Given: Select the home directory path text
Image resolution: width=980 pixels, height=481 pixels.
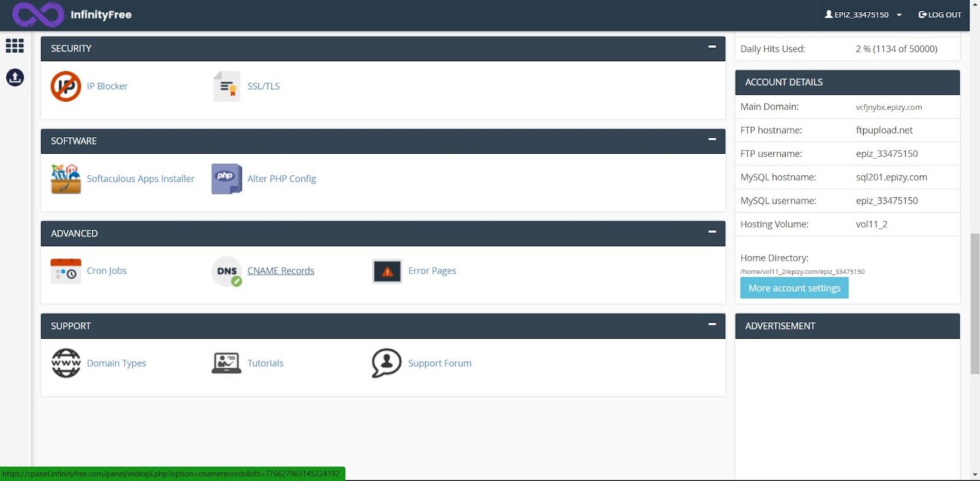Looking at the screenshot, I should pos(802,271).
